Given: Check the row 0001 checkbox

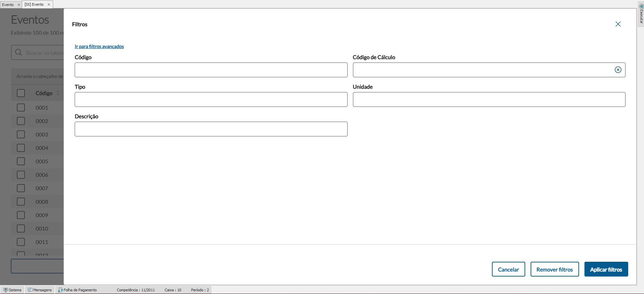Looking at the screenshot, I should pos(21,108).
